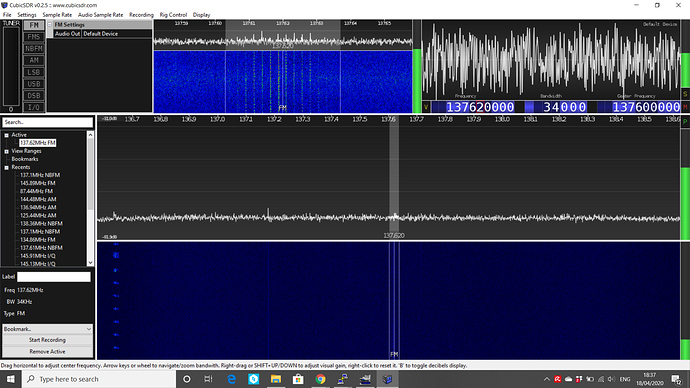Click scroll-up arrow of bookmark tree
This screenshot has height=388, width=690.
click(90, 135)
